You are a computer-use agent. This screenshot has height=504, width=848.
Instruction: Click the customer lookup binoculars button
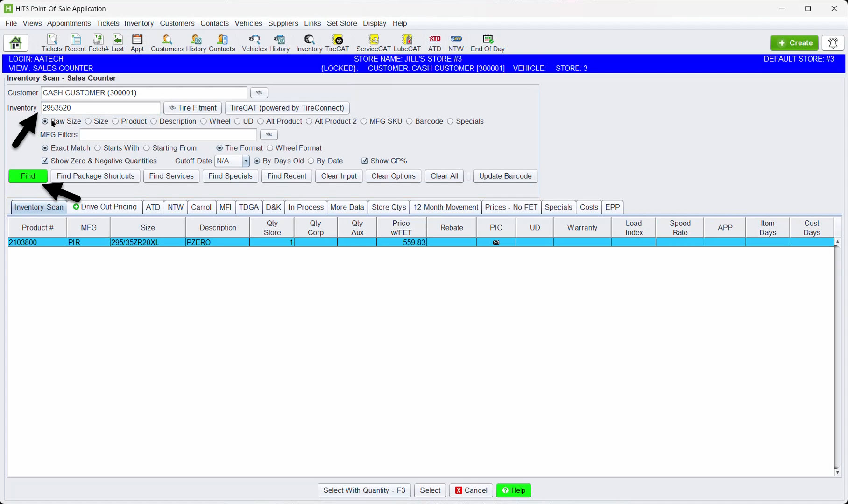(259, 93)
